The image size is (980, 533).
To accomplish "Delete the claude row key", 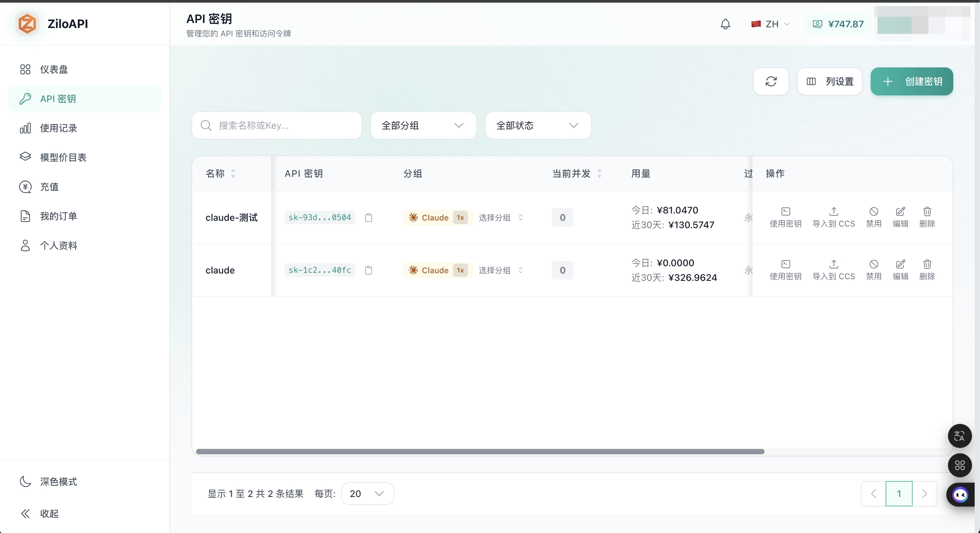I will pyautogui.click(x=927, y=270).
